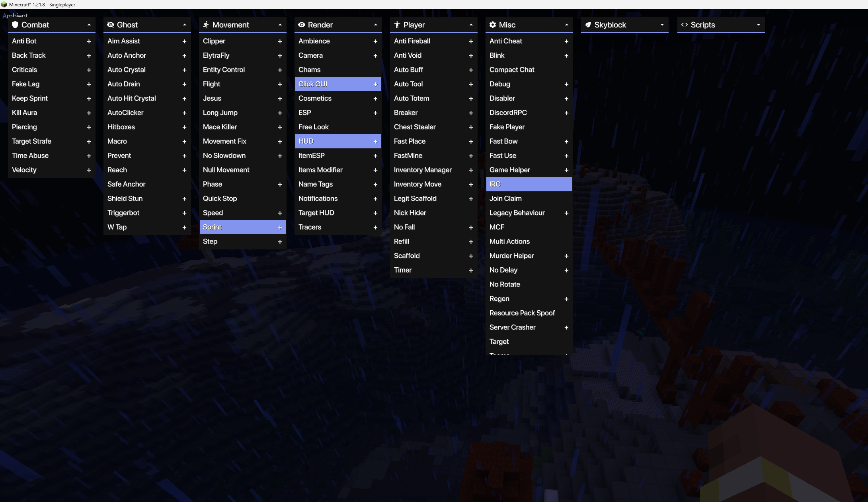Toggle the Criticals module
Viewport: 868px width, 502px height.
click(52, 70)
